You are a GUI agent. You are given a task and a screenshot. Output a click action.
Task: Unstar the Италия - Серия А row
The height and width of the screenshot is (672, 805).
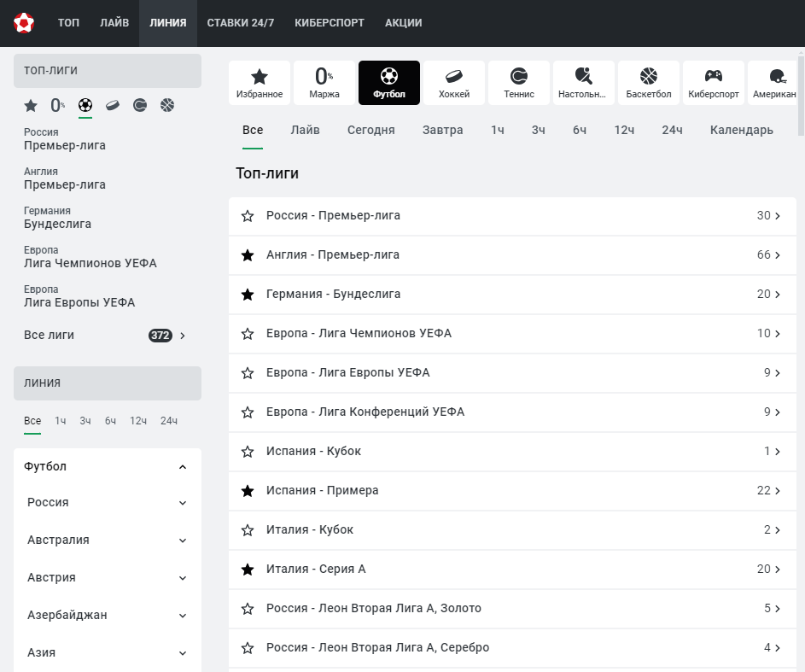tap(248, 570)
